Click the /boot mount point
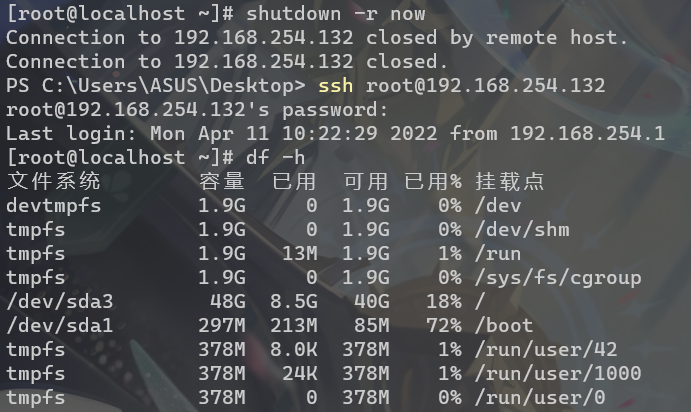Viewport: 691px width, 412px height. click(x=504, y=326)
